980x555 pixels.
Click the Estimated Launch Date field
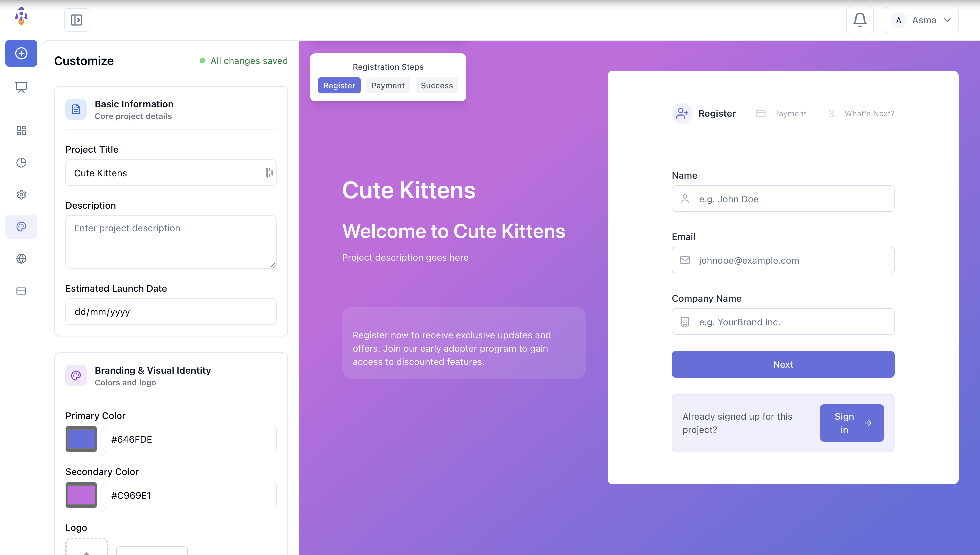[x=171, y=312]
